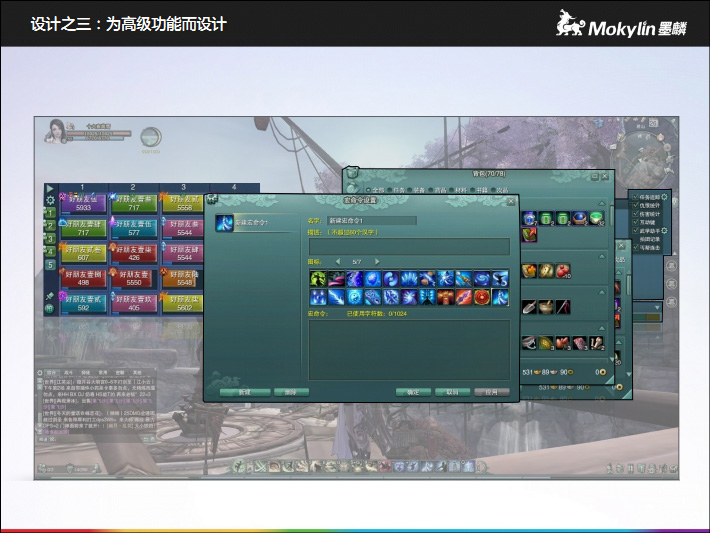Toggle the first checkbox in the tracker list
Viewport: 710px width, 533px height.
(x=636, y=197)
